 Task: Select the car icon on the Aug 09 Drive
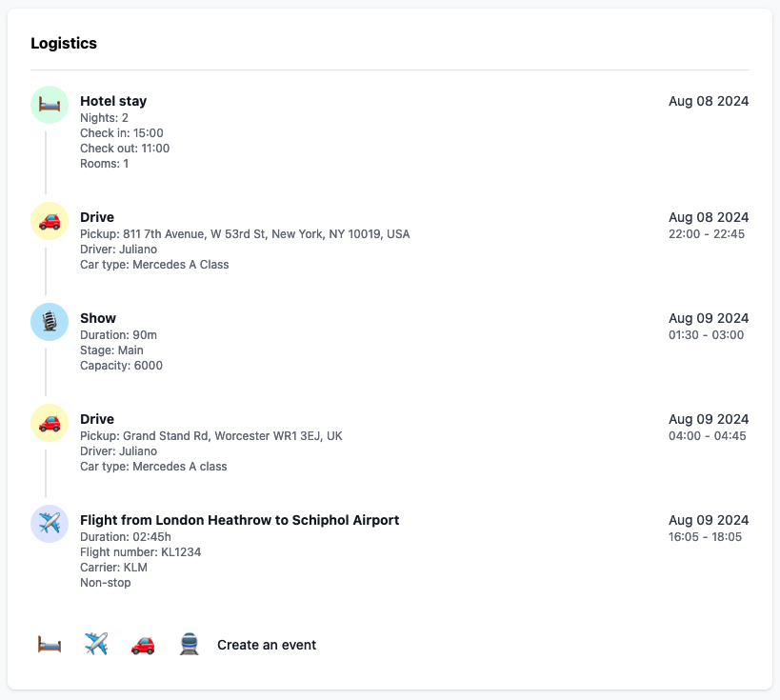point(49,423)
